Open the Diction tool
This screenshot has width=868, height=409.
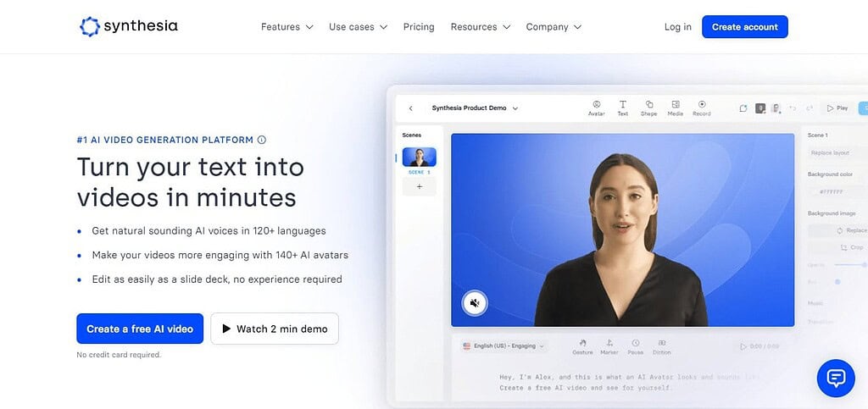click(x=662, y=347)
